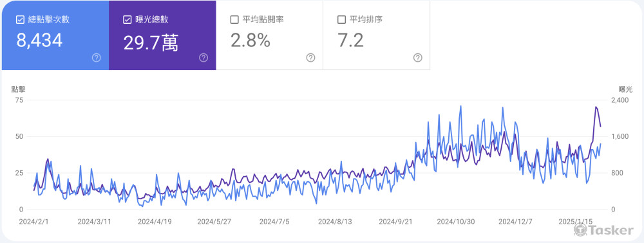This screenshot has height=243, width=644.
Task: Click the 50 left axis label
Action: click(x=19, y=136)
